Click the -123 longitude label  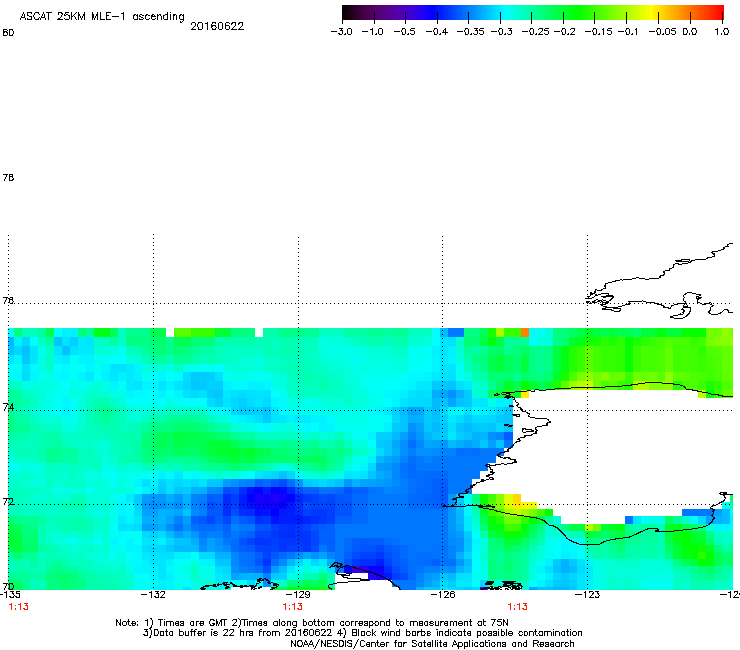coord(588,595)
